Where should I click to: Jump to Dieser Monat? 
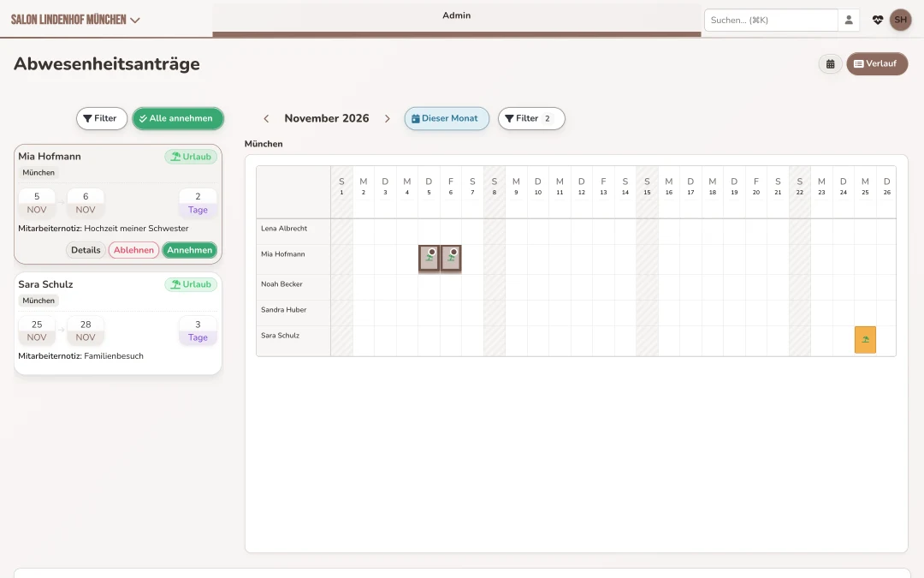tap(447, 118)
